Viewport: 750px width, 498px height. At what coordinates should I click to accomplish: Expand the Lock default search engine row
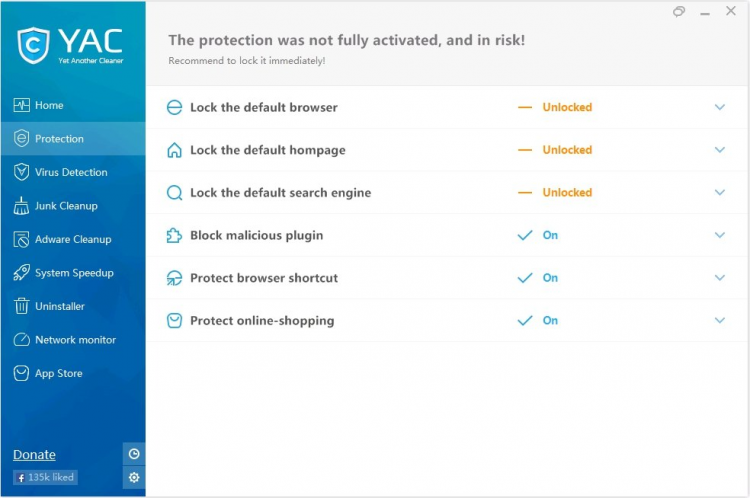[719, 193]
